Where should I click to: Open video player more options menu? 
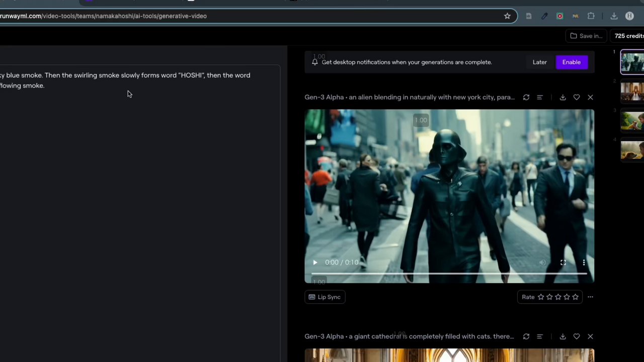[x=584, y=262]
